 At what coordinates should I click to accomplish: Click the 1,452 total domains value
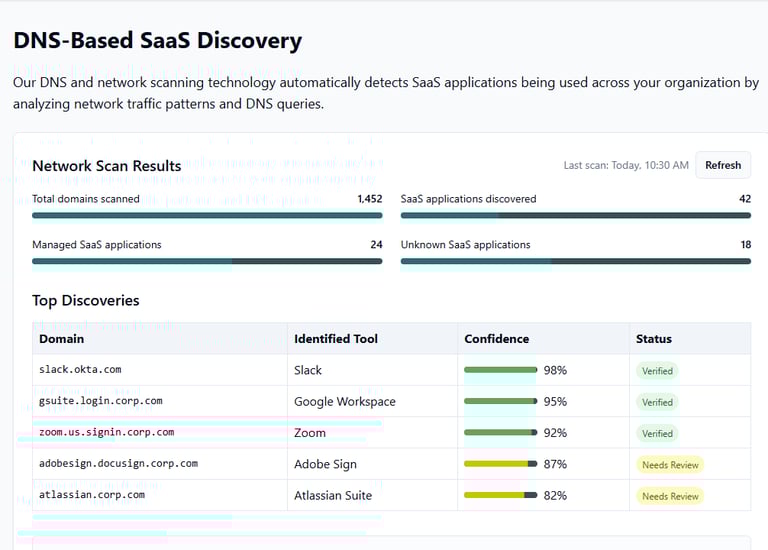coord(370,199)
